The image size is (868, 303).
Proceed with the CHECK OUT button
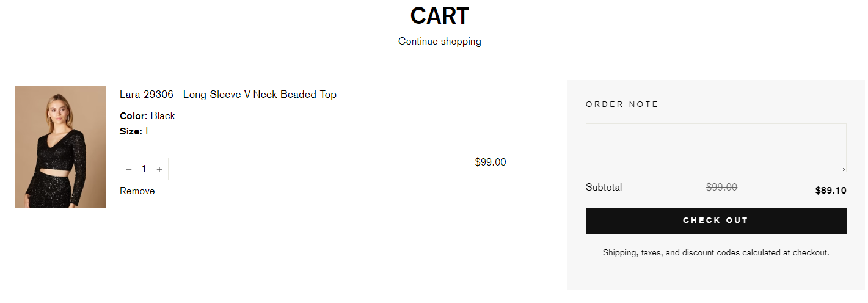coord(716,221)
